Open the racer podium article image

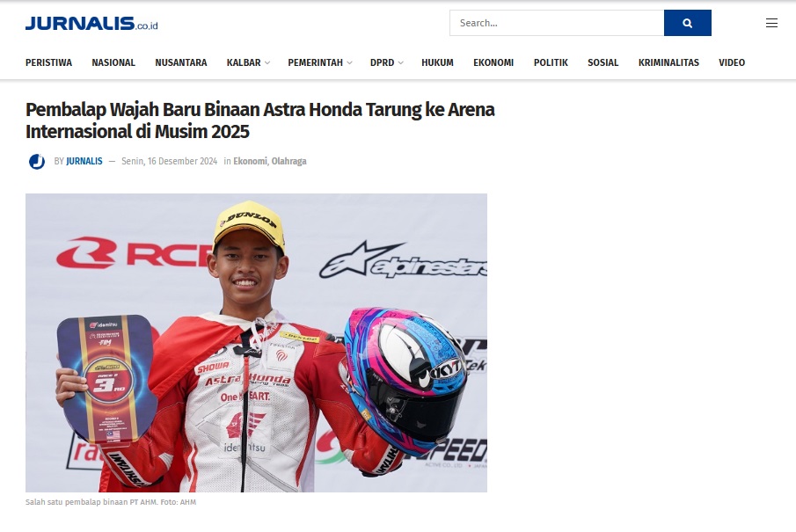(256, 343)
